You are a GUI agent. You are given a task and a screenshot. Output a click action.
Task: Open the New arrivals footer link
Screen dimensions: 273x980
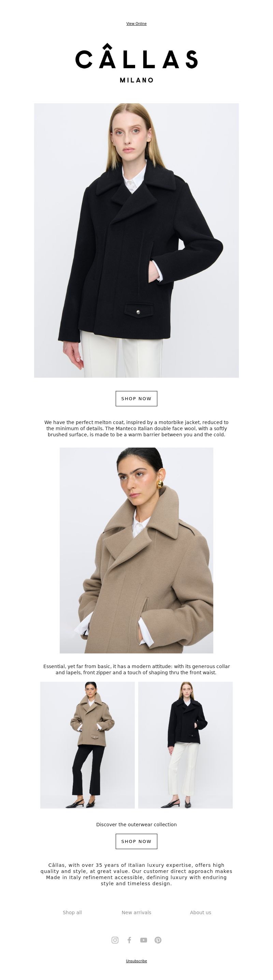(x=136, y=912)
